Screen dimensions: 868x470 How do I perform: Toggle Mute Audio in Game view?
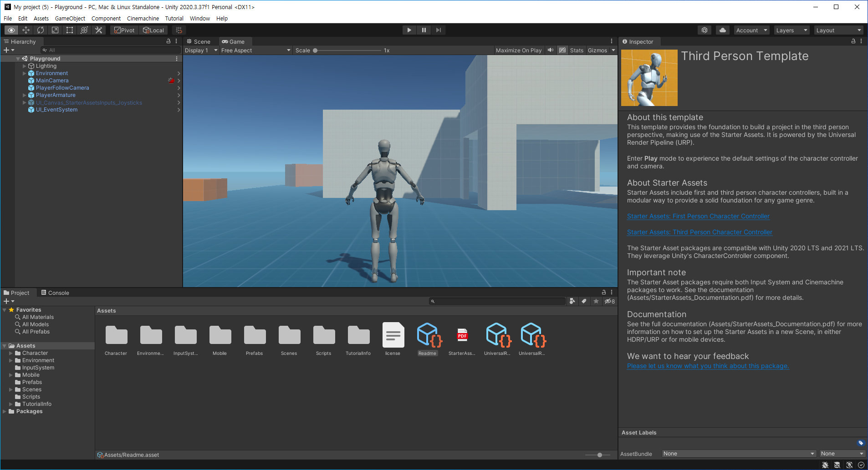click(551, 51)
